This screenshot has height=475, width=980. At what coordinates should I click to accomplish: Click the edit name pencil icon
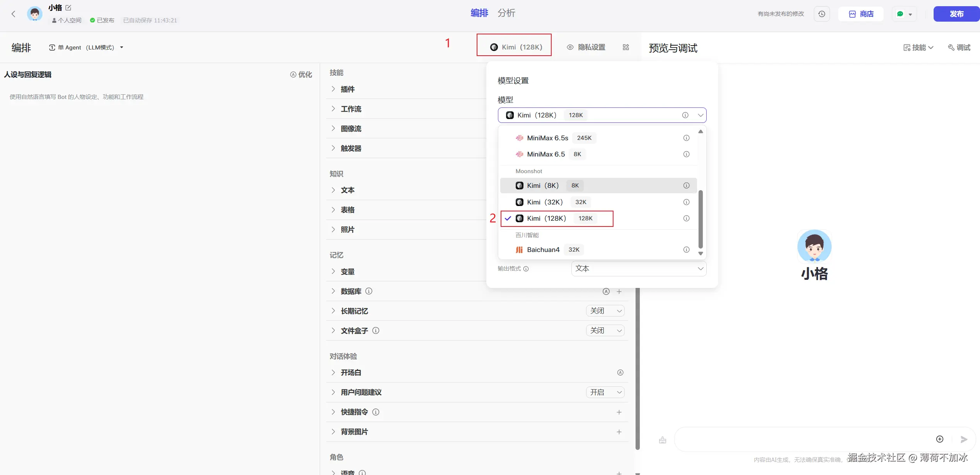click(x=68, y=8)
